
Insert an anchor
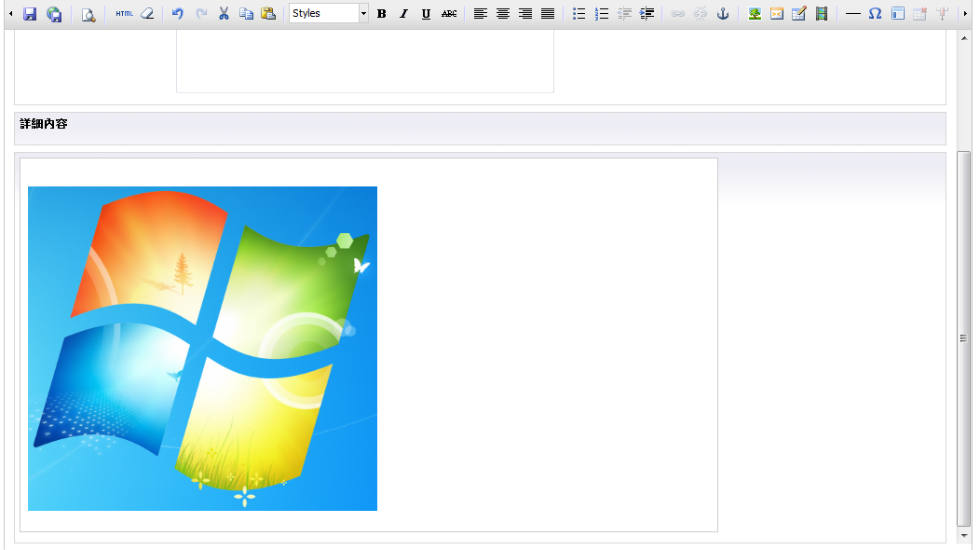pos(723,13)
